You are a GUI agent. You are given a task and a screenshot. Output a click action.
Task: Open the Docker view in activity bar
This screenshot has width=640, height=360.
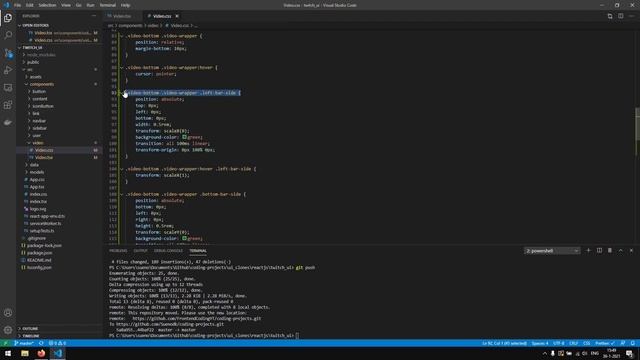point(8,122)
